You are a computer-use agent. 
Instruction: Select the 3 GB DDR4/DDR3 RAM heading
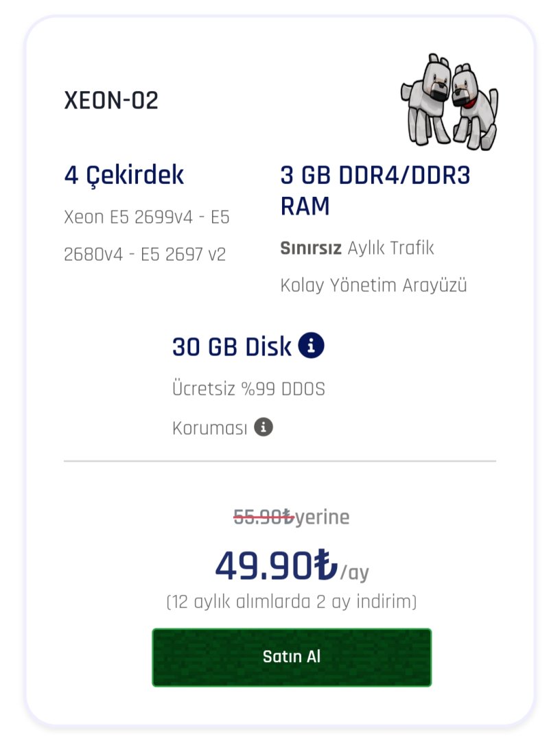pos(375,190)
